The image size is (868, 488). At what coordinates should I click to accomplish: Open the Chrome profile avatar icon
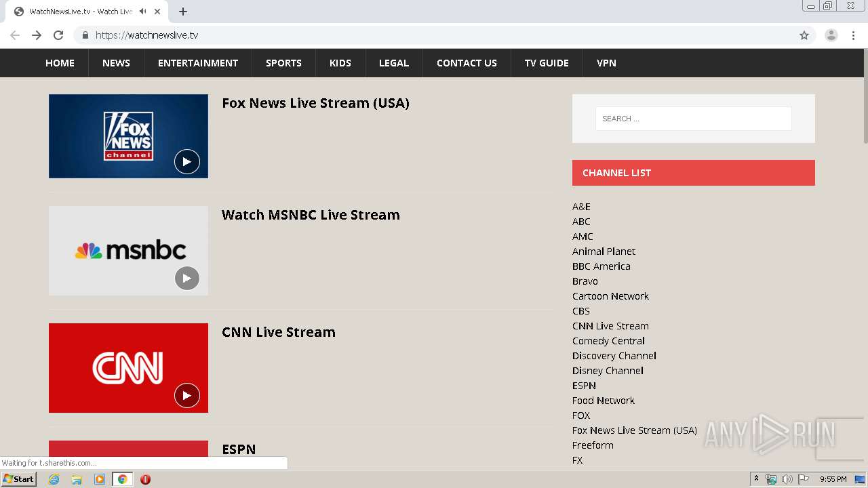(x=831, y=35)
